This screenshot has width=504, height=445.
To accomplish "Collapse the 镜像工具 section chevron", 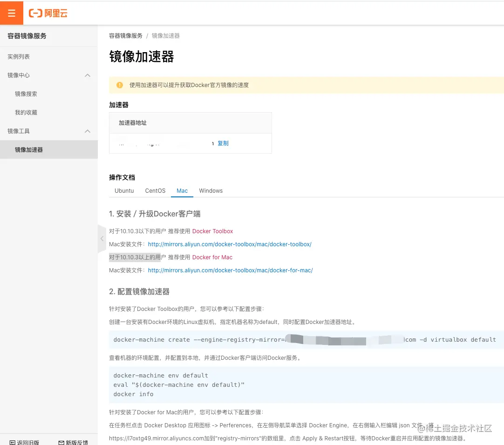I will click(87, 131).
